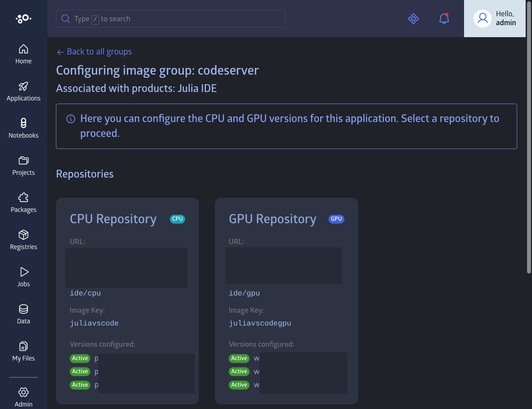Open the Admin settings gear

point(23,392)
